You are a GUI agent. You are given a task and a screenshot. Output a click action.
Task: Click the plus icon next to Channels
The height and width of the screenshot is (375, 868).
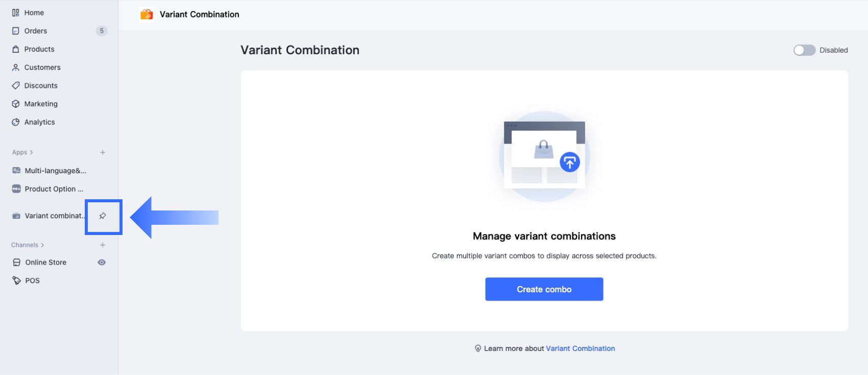click(x=103, y=245)
